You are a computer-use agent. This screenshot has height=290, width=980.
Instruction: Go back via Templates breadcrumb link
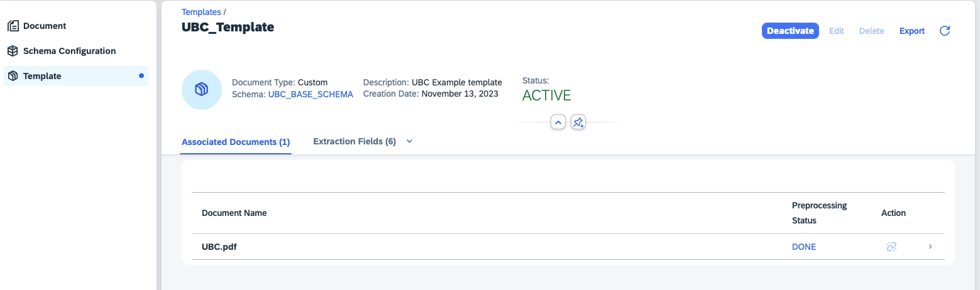click(201, 12)
